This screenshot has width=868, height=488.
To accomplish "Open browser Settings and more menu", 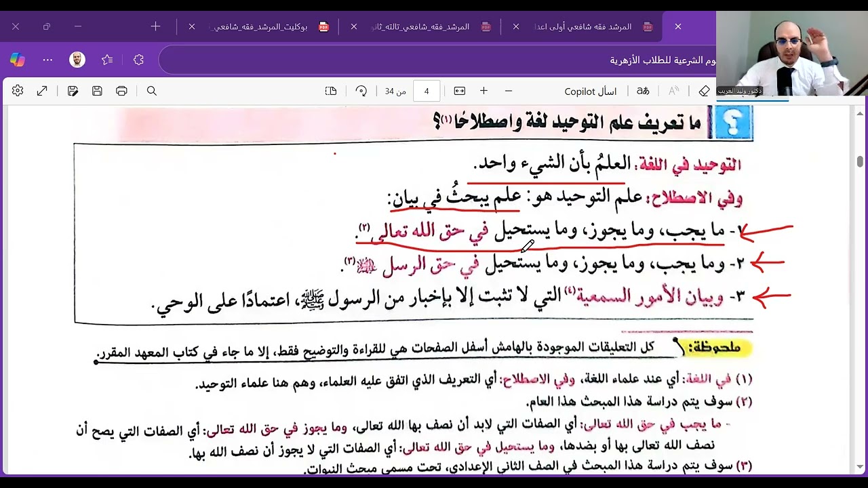I will [47, 60].
